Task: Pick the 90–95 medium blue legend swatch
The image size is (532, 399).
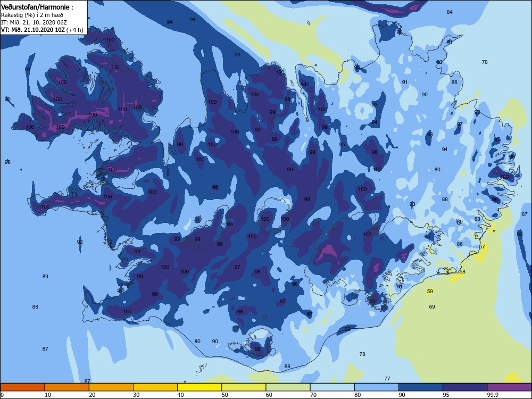Action: click(x=421, y=387)
